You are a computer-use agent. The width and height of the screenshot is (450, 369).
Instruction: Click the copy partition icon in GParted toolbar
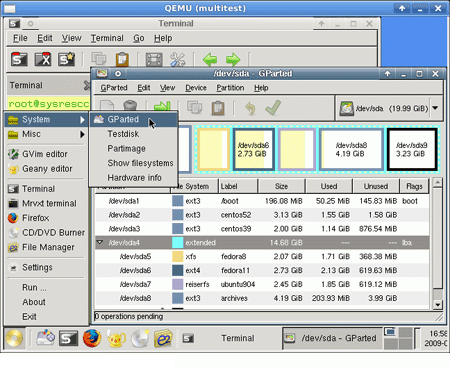(x=195, y=108)
